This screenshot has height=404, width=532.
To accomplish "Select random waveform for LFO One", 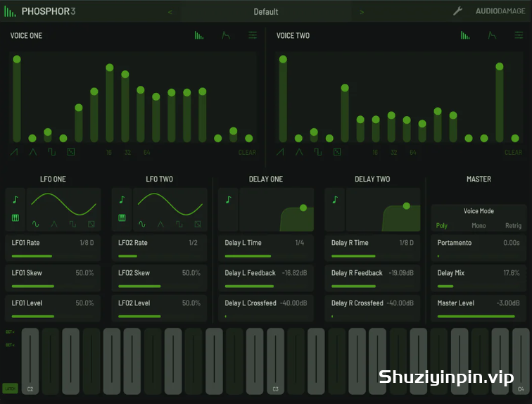I will tap(91, 225).
